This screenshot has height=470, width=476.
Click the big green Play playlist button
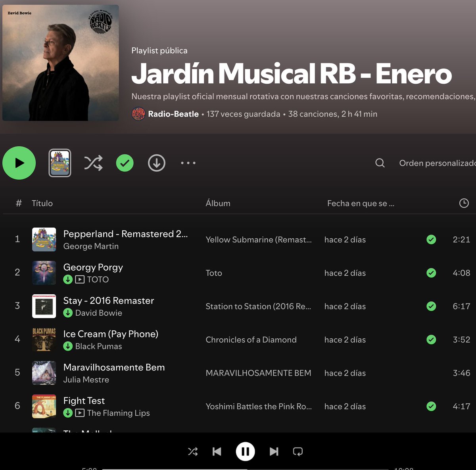(19, 163)
